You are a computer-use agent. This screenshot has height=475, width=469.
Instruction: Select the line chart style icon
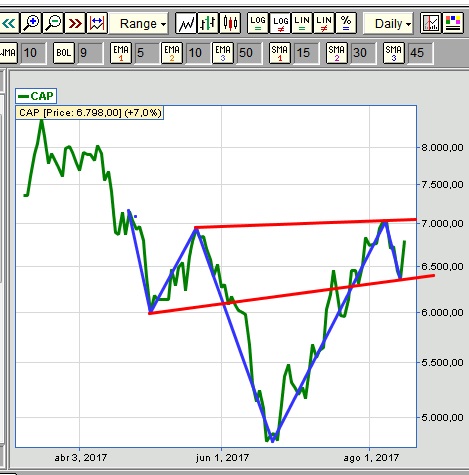[186, 23]
